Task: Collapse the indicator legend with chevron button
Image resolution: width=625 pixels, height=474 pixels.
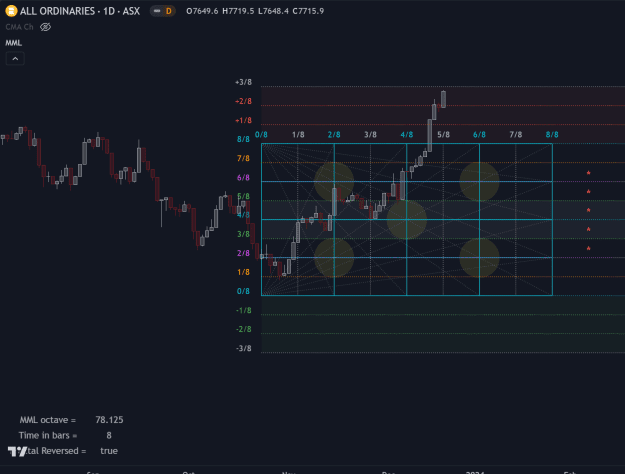Action: [15, 59]
